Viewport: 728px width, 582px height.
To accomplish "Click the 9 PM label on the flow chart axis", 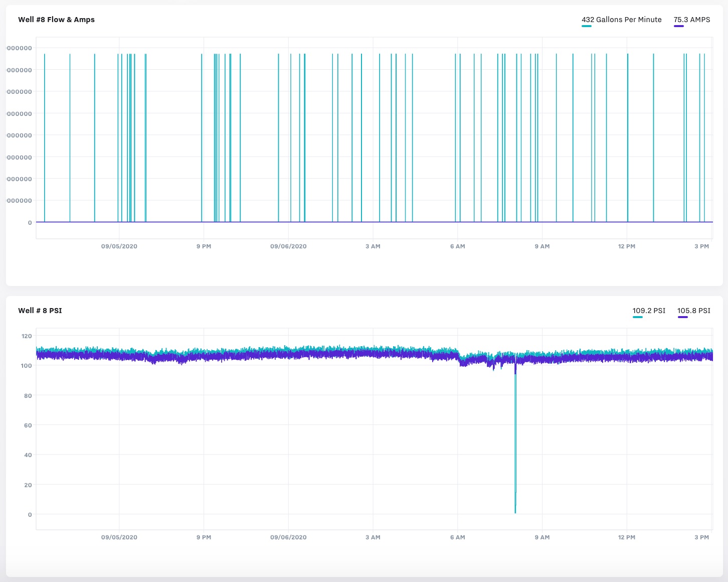I will point(204,246).
